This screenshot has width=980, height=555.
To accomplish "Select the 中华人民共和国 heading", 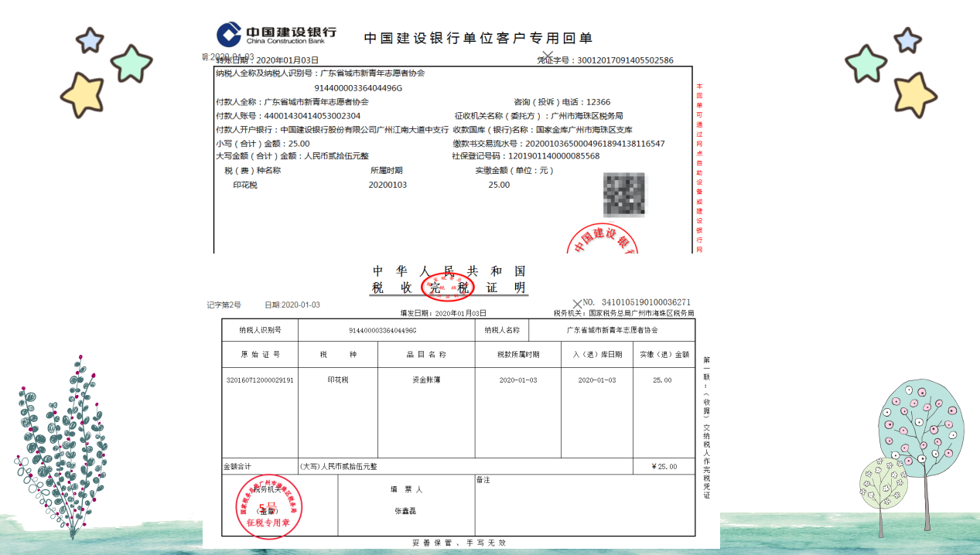I will pyautogui.click(x=449, y=271).
